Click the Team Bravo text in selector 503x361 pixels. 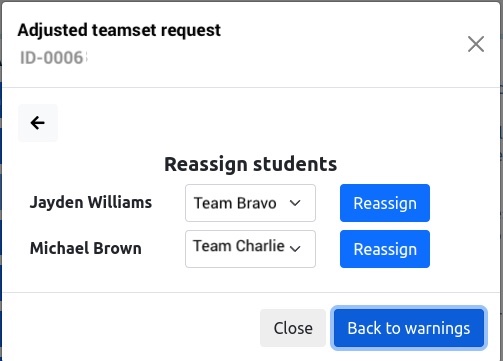coord(235,203)
